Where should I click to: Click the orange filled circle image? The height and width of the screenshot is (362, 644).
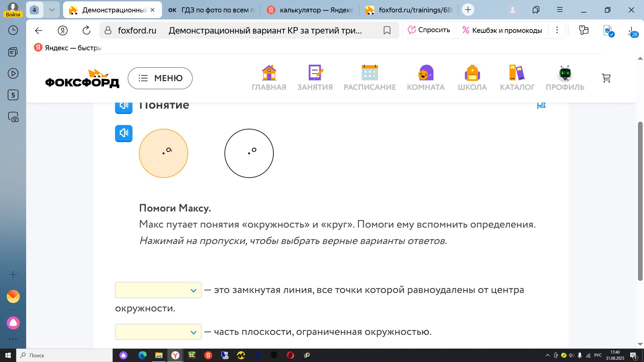click(163, 153)
